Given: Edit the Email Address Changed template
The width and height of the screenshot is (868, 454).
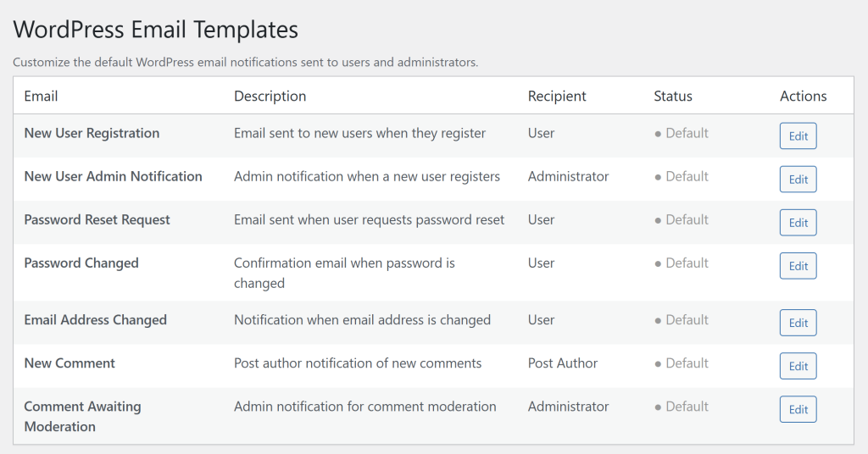Looking at the screenshot, I should [x=798, y=323].
